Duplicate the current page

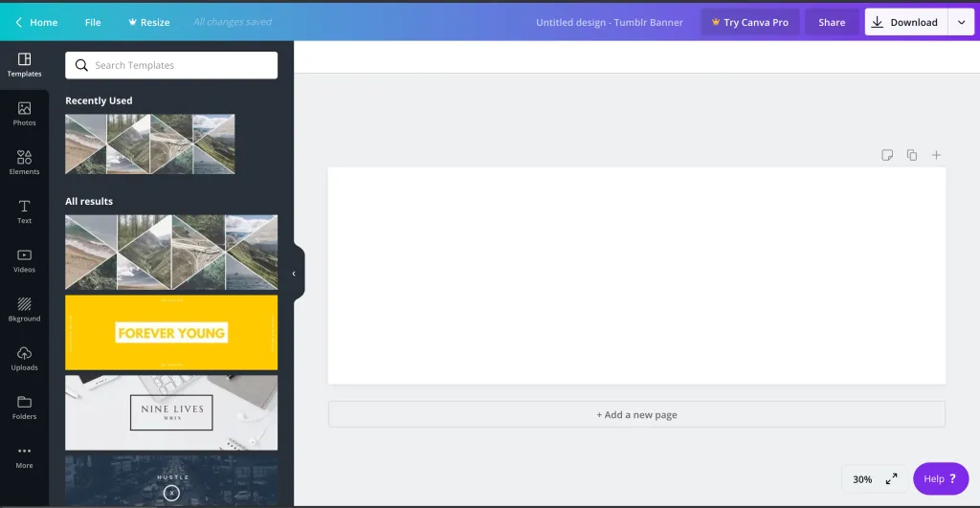912,155
